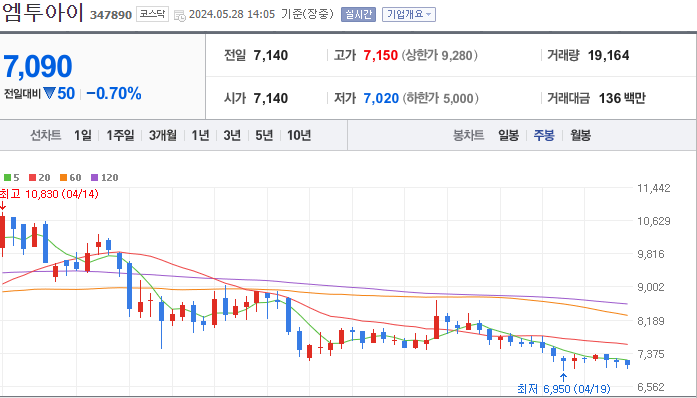Click the 선차트 label
The height and width of the screenshot is (398, 697).
[45, 135]
